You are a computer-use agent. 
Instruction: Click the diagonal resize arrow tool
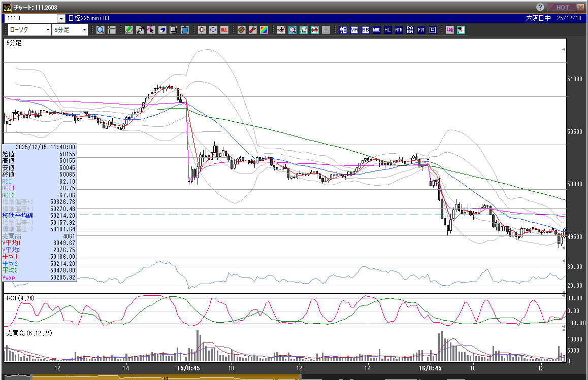pos(140,30)
